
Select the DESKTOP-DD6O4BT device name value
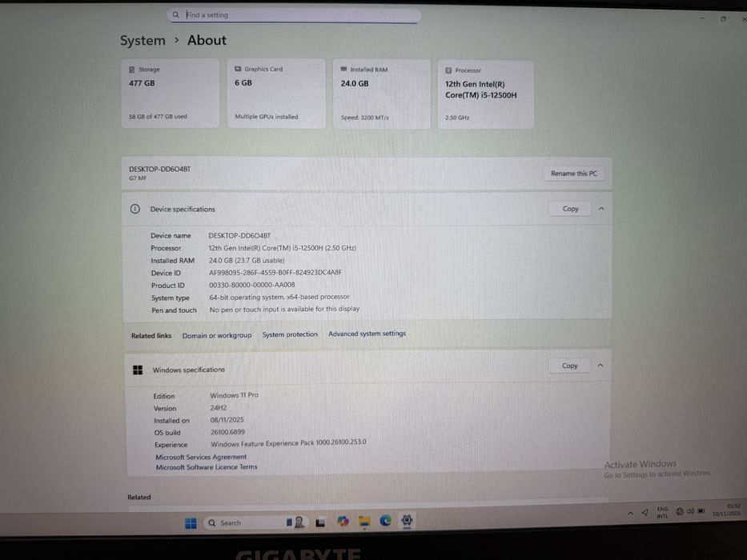click(239, 235)
